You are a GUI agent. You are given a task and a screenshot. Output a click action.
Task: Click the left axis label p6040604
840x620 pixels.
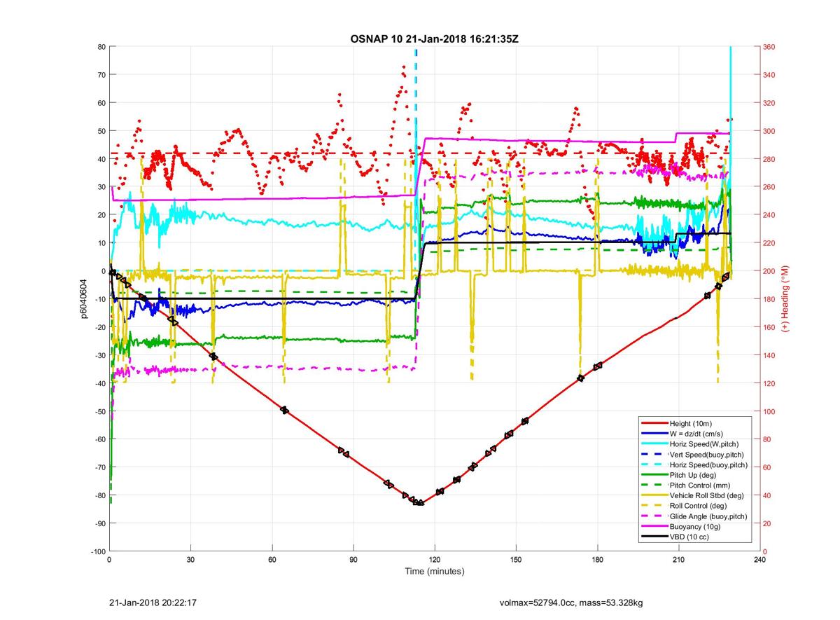click(82, 299)
